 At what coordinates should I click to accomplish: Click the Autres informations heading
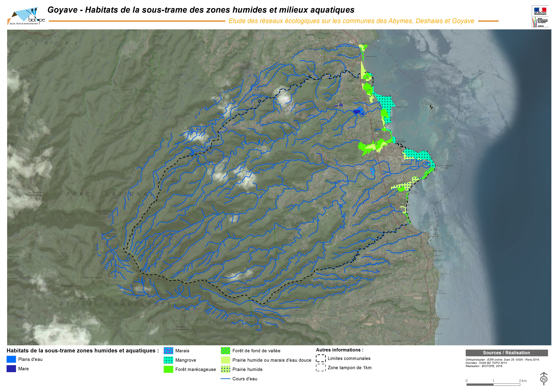coord(339,350)
